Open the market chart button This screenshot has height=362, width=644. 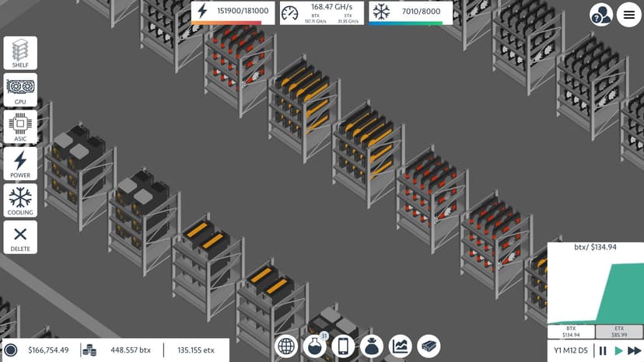point(401,346)
